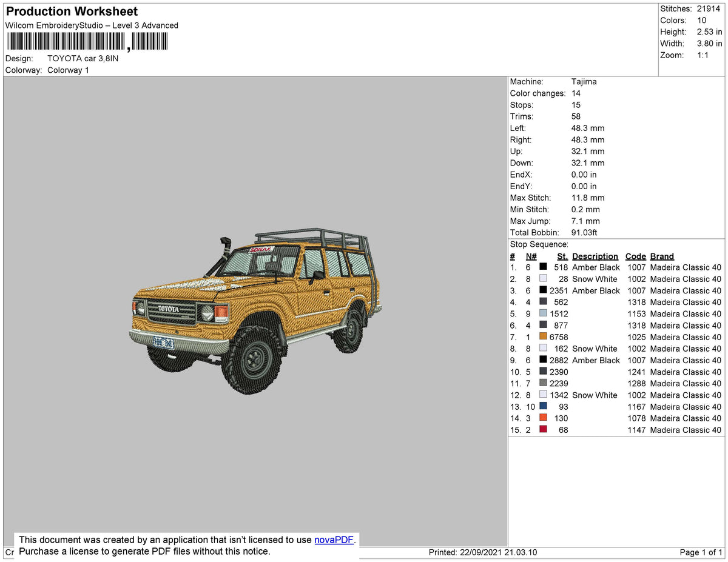This screenshot has width=728, height=562.
Task: Click the black swatch in stop row 1
Action: click(x=543, y=267)
